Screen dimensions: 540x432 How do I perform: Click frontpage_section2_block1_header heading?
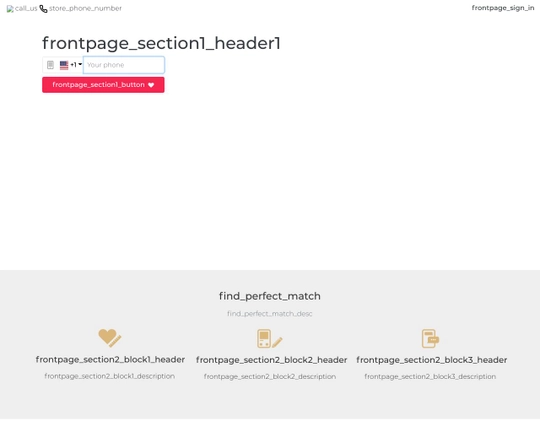point(110,360)
